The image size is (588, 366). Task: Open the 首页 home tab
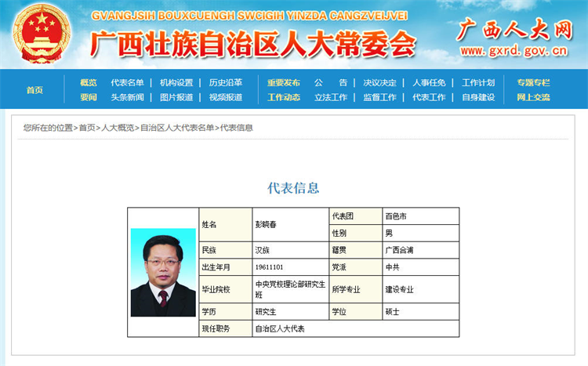(34, 90)
